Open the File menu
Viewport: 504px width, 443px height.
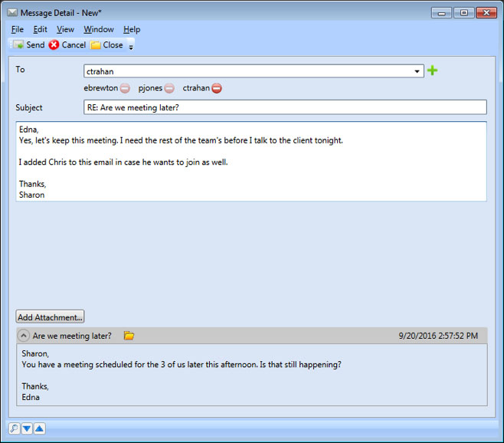pos(18,29)
